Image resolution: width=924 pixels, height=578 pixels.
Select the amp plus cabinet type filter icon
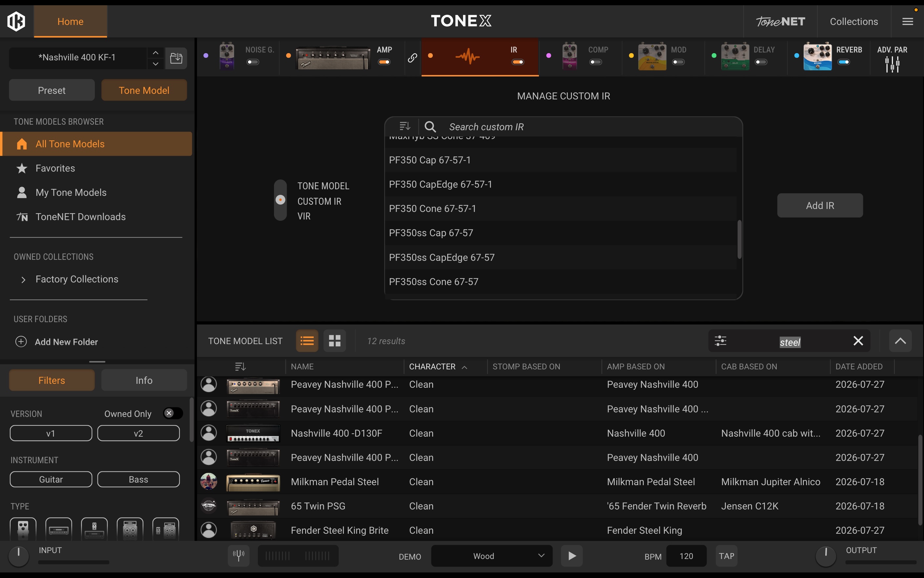130,529
